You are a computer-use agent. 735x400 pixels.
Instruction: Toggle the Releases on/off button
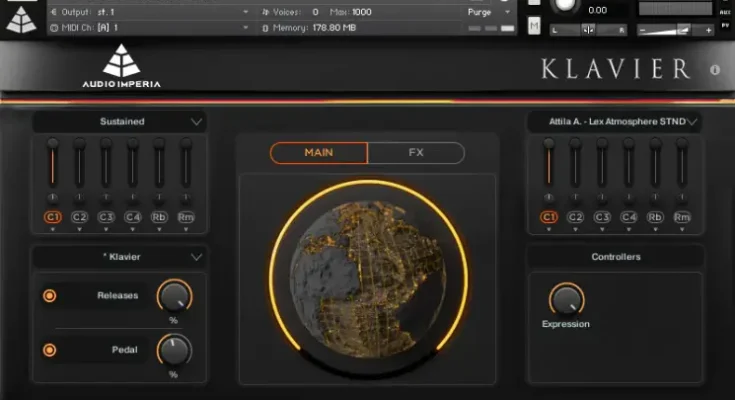(x=49, y=295)
